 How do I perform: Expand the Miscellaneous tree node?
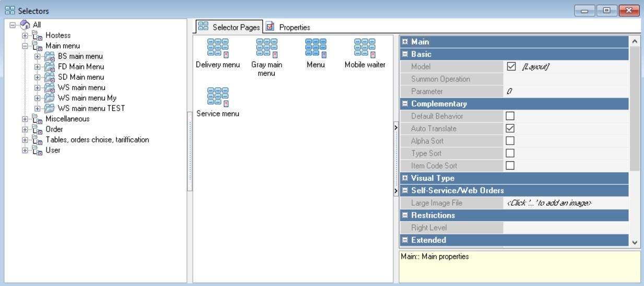tap(25, 119)
